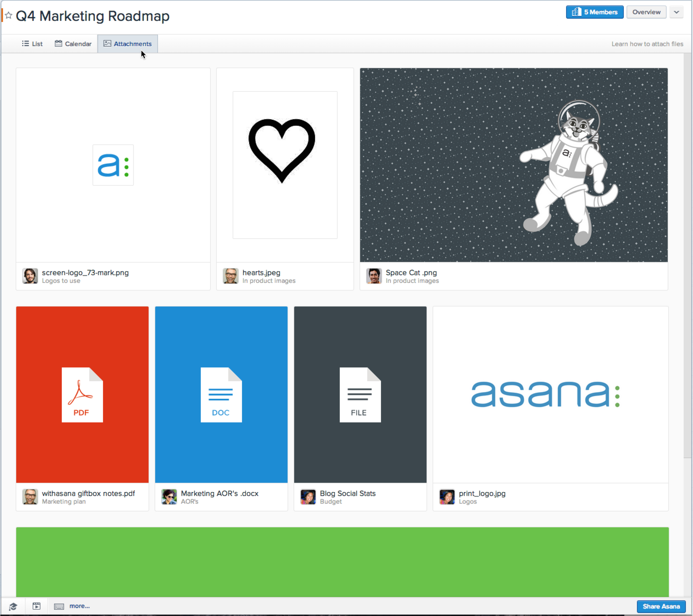Click the print_logo.jpg file name
This screenshot has height=616, width=693.
click(x=482, y=493)
